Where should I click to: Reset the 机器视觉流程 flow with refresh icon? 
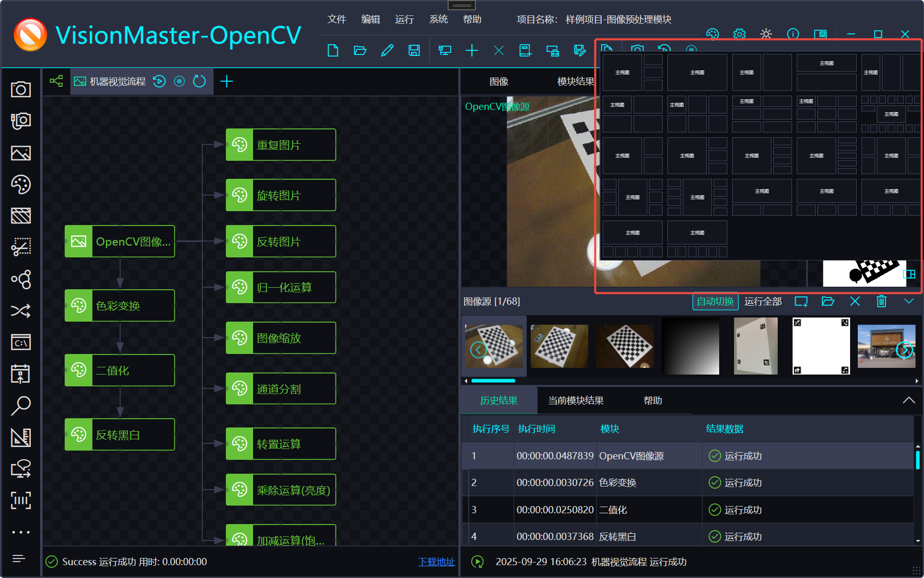(x=199, y=81)
